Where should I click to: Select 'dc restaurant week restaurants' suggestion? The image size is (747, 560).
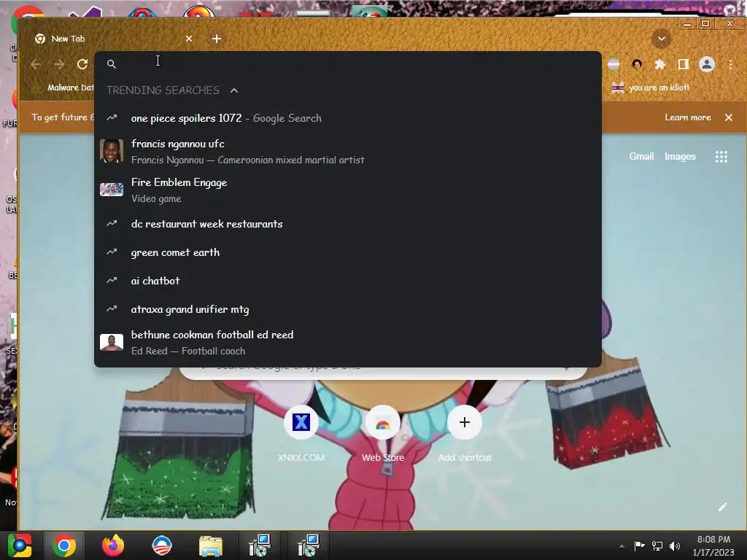click(348, 224)
